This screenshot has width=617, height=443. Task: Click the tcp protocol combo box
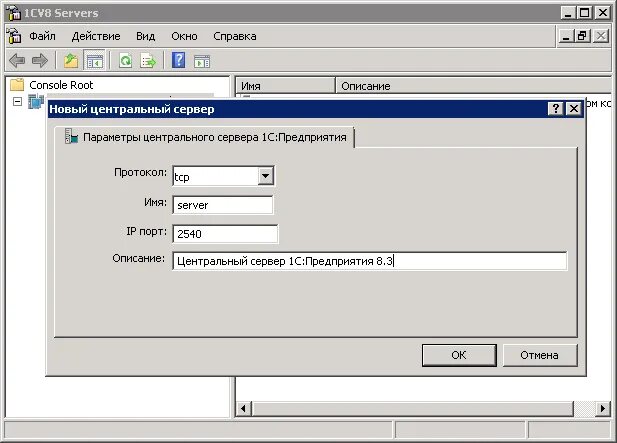click(x=223, y=176)
